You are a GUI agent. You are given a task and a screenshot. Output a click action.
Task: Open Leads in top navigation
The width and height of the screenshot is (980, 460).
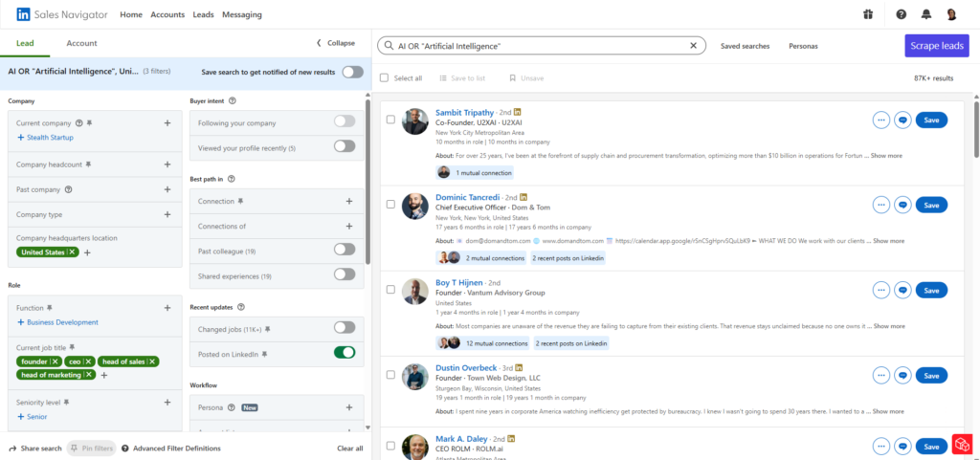click(x=203, y=14)
